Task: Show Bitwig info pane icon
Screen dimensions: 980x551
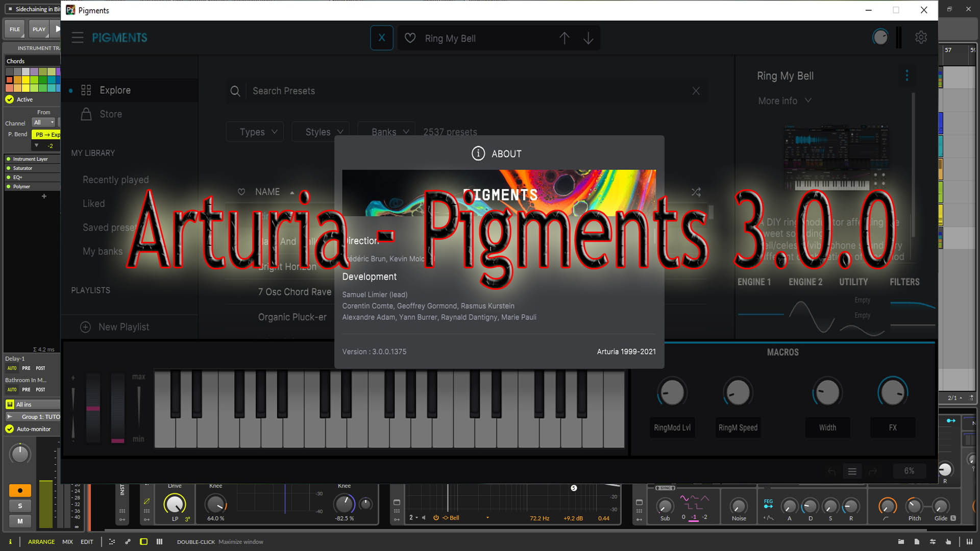Action: pos(10,542)
